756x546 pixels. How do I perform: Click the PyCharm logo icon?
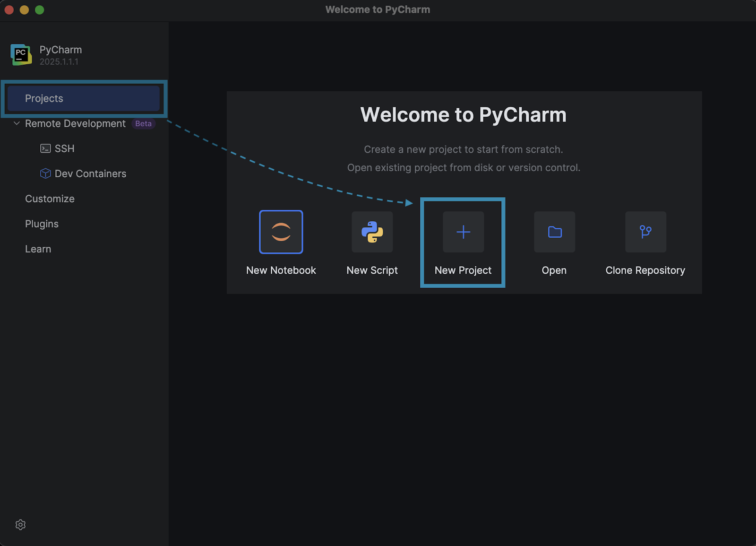pos(20,54)
